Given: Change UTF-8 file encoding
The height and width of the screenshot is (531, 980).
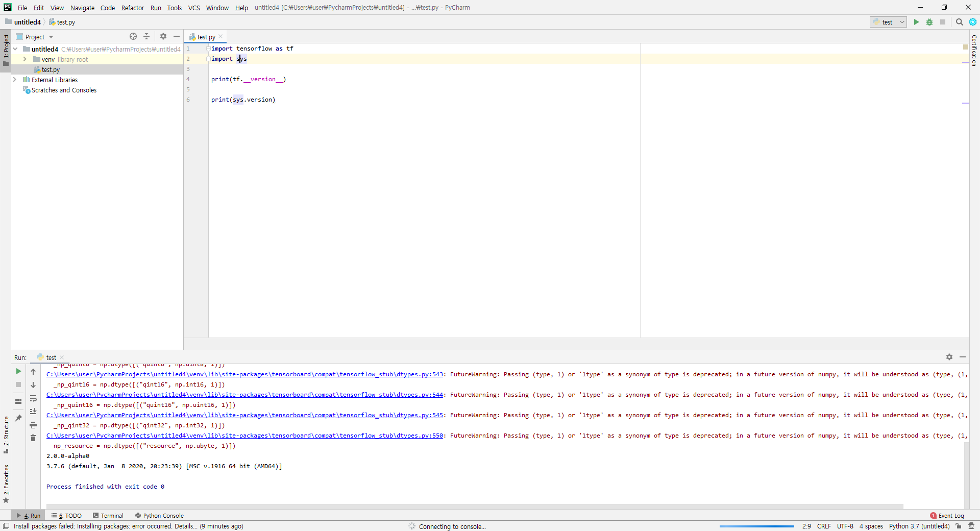Looking at the screenshot, I should 845,526.
